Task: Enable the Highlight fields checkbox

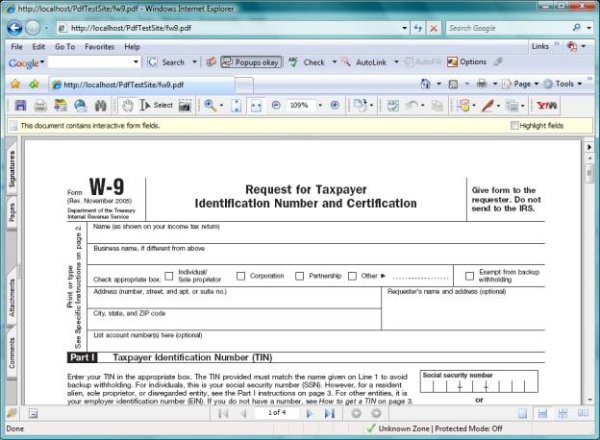Action: tap(514, 125)
